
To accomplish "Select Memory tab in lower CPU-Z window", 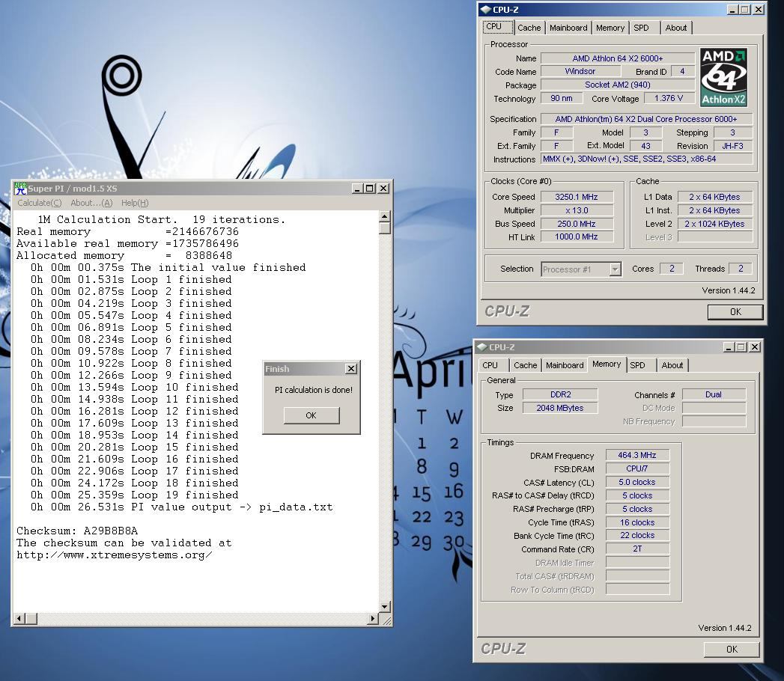I will tap(607, 364).
